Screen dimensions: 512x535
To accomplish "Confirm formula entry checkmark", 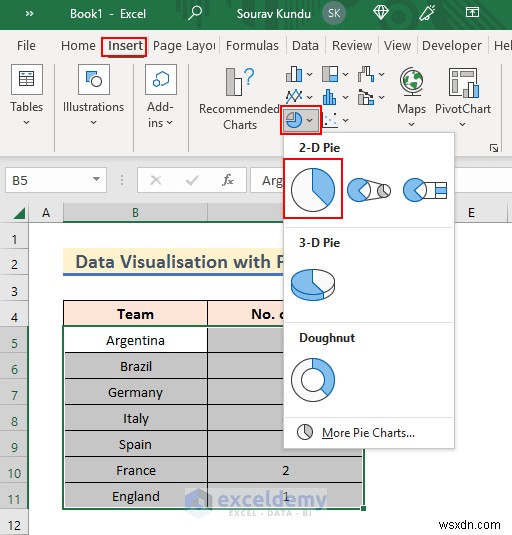I will tap(192, 180).
